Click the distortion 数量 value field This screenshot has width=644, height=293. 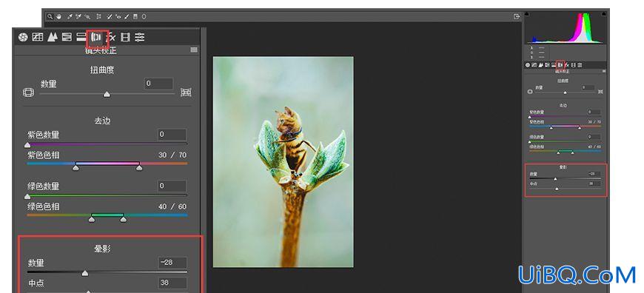click(x=159, y=84)
